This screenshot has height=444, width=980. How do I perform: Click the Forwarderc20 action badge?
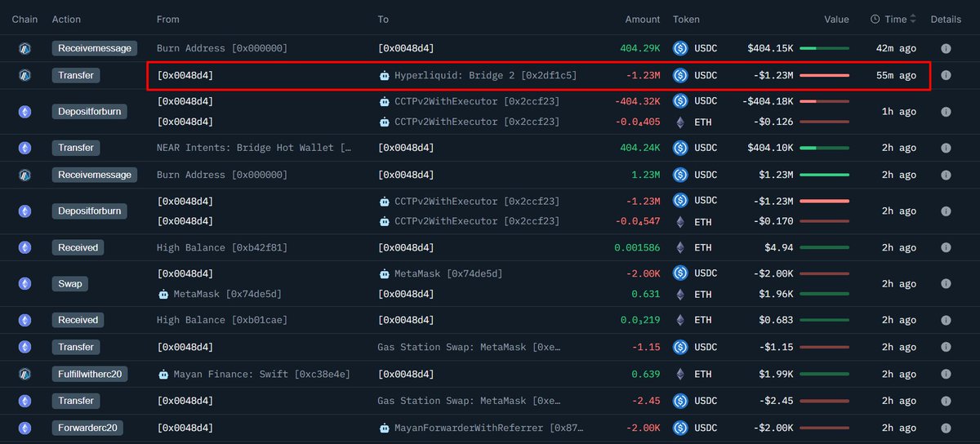[88, 428]
